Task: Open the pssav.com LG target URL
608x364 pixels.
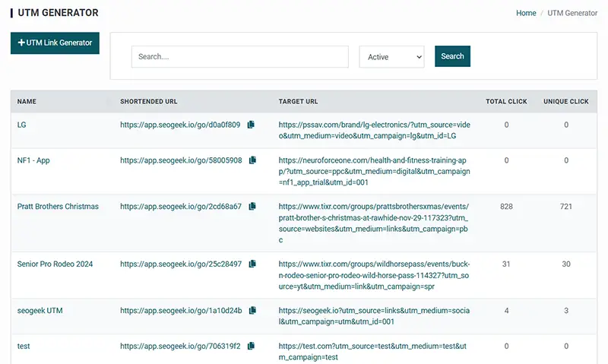Action: [x=374, y=130]
